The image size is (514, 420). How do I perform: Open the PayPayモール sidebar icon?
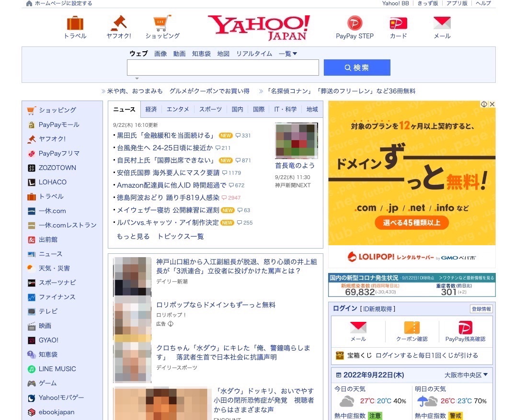click(x=32, y=125)
